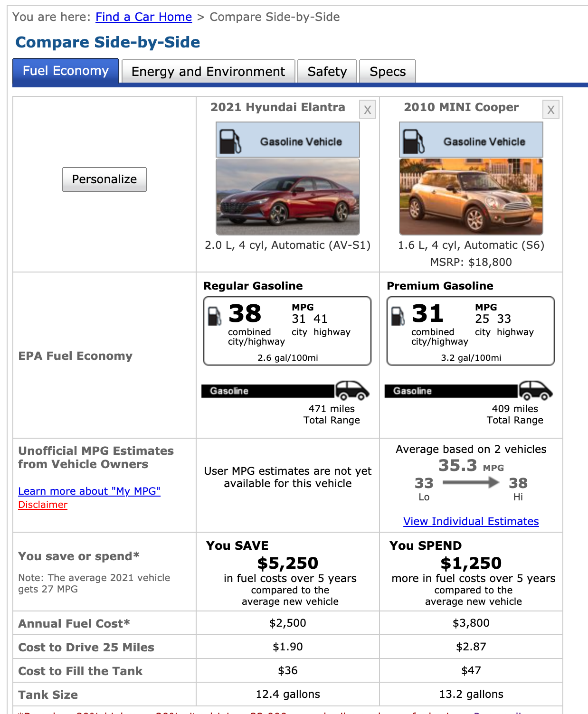Viewport: 588px width, 714px height.
Task: Click the Elantra Gasoline range bar
Action: [x=268, y=391]
